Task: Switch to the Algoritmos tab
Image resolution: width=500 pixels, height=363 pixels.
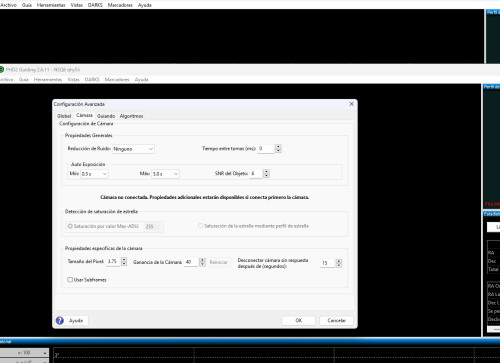Action: [131, 116]
